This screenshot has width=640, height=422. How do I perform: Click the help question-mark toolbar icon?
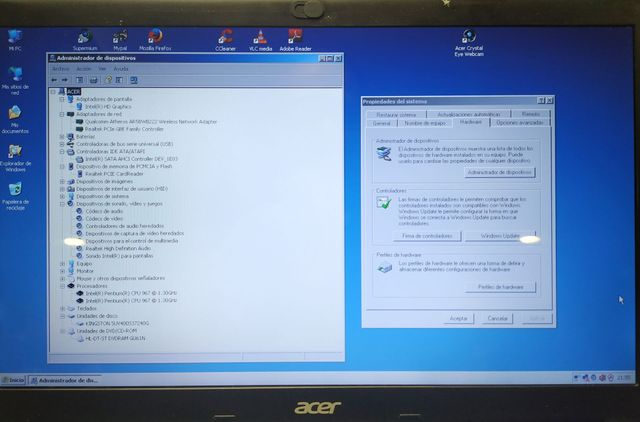tap(109, 80)
